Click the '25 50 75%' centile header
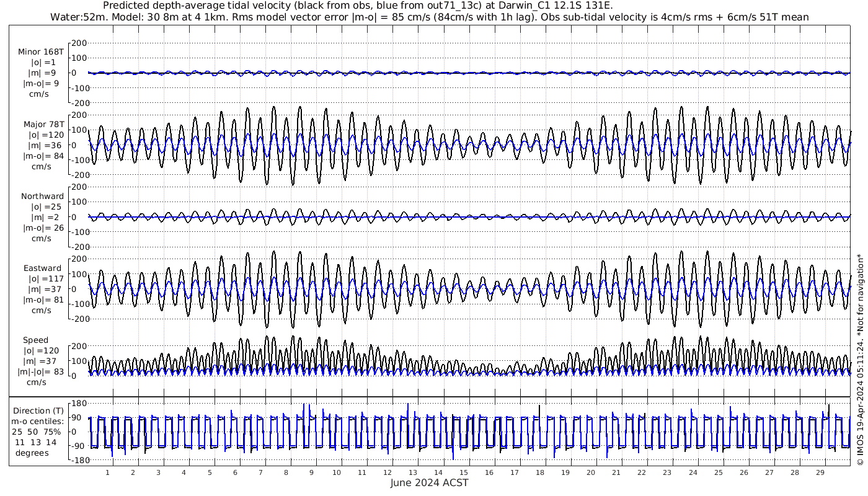 tap(37, 432)
